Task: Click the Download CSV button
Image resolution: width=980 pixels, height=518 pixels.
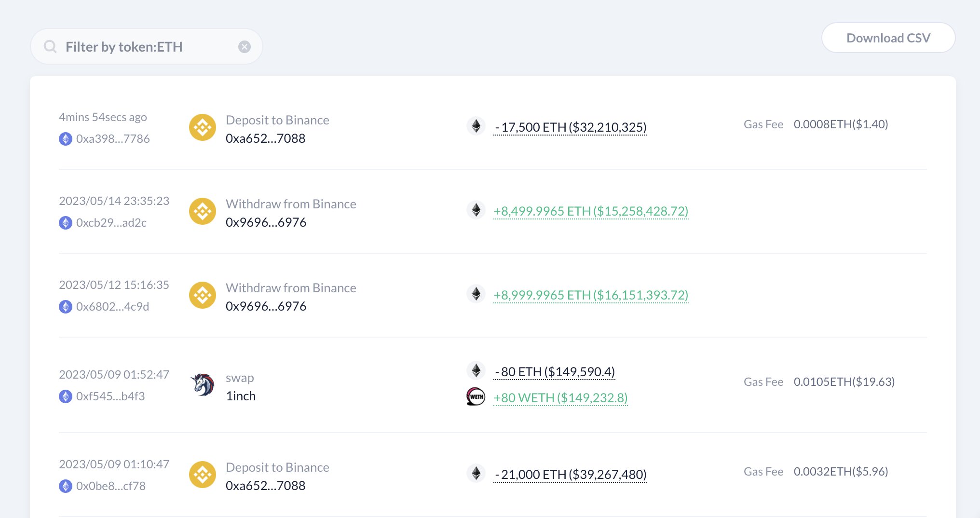Action: pos(888,38)
